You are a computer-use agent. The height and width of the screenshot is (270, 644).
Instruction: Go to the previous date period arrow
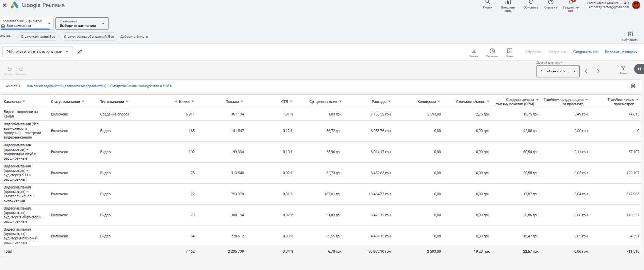[586, 71]
